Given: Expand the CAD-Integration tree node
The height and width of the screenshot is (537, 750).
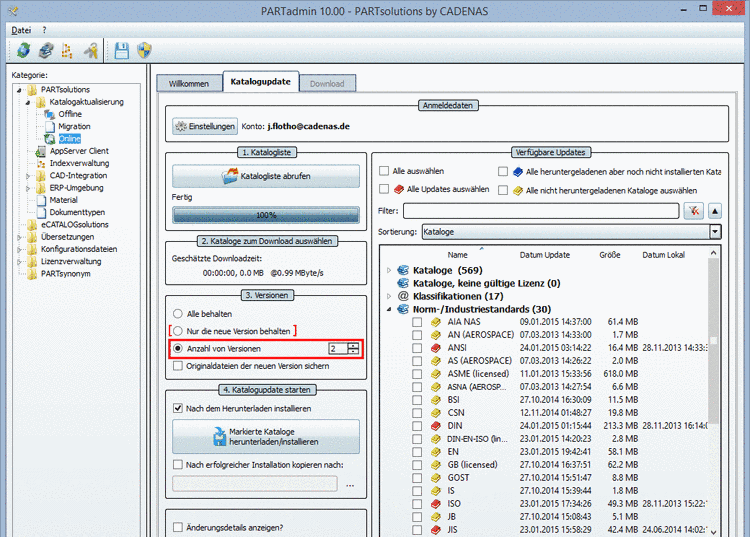Looking at the screenshot, I should point(28,176).
